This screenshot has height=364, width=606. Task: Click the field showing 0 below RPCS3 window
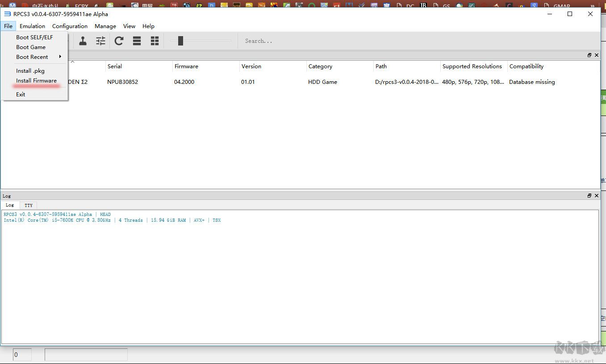point(22,355)
